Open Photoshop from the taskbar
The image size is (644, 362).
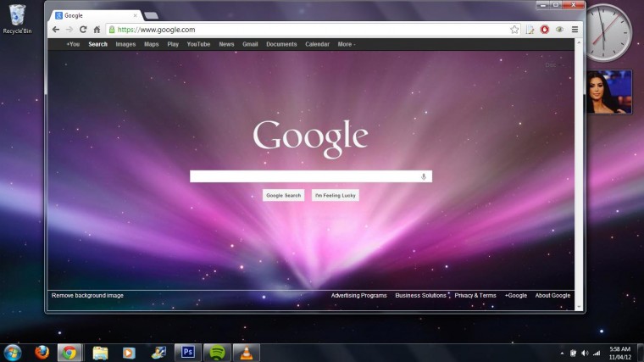(188, 353)
